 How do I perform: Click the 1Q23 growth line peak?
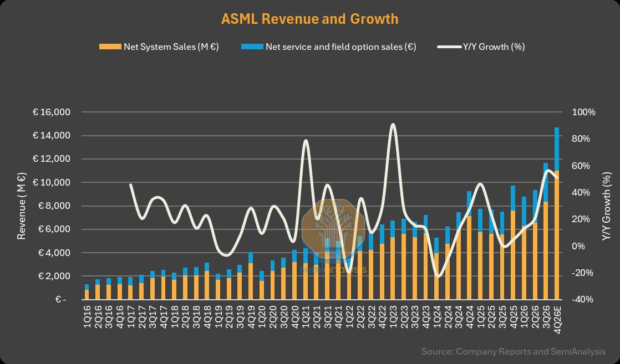393,125
